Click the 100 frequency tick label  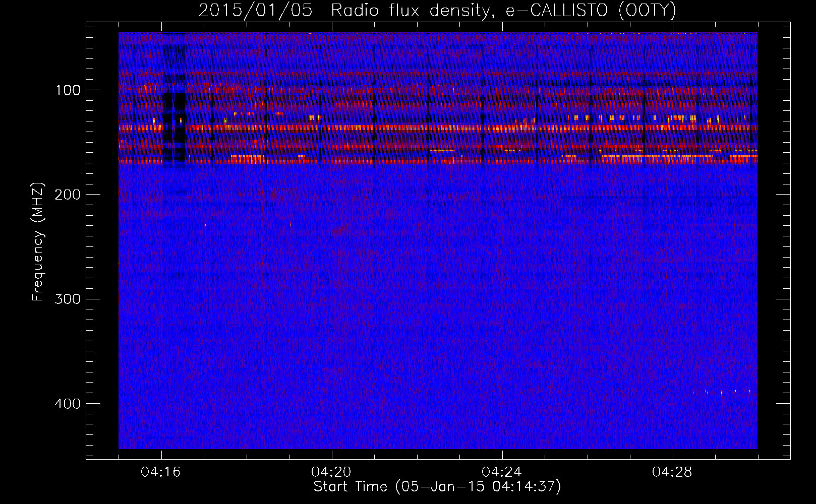[68, 90]
